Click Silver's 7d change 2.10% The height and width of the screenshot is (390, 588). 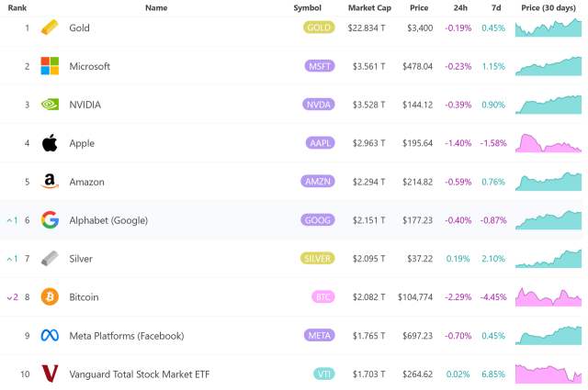[493, 259]
